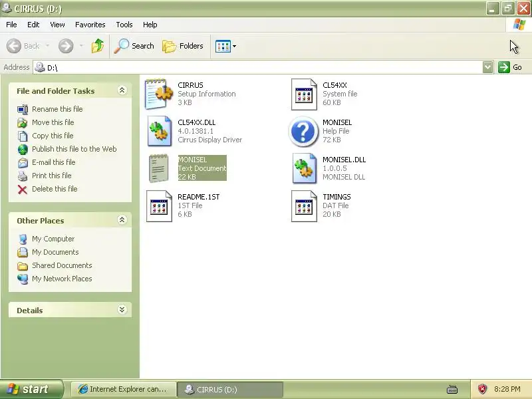Screen dimensions: 532x399
Task: Expand the Details panel
Action: pyautogui.click(x=122, y=309)
